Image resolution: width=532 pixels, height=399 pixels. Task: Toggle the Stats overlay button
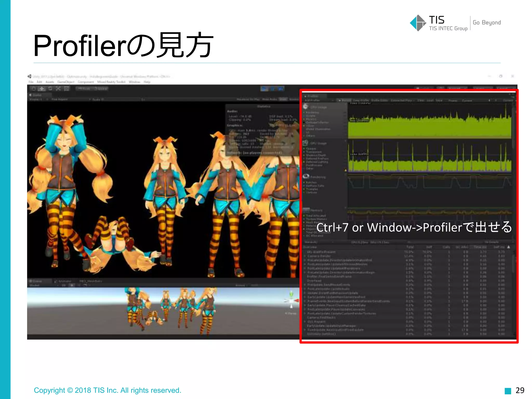[283, 99]
